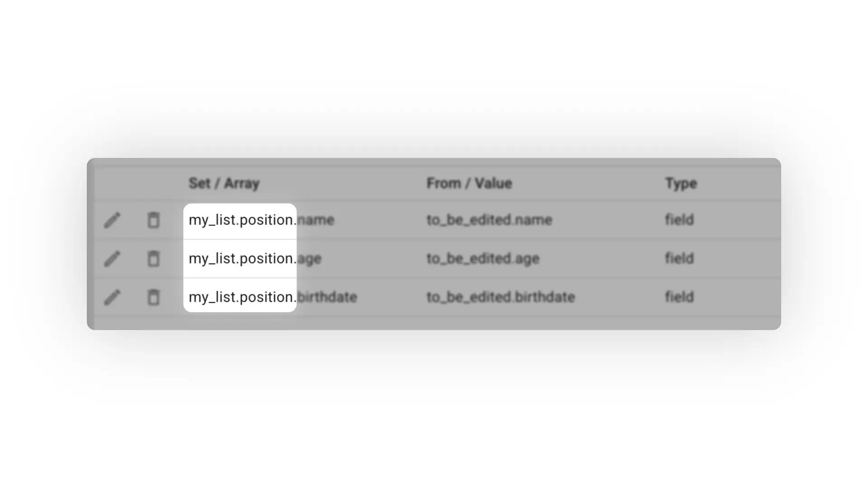Click the to_be_edited.age value
This screenshot has height=488, width=868.
point(483,258)
